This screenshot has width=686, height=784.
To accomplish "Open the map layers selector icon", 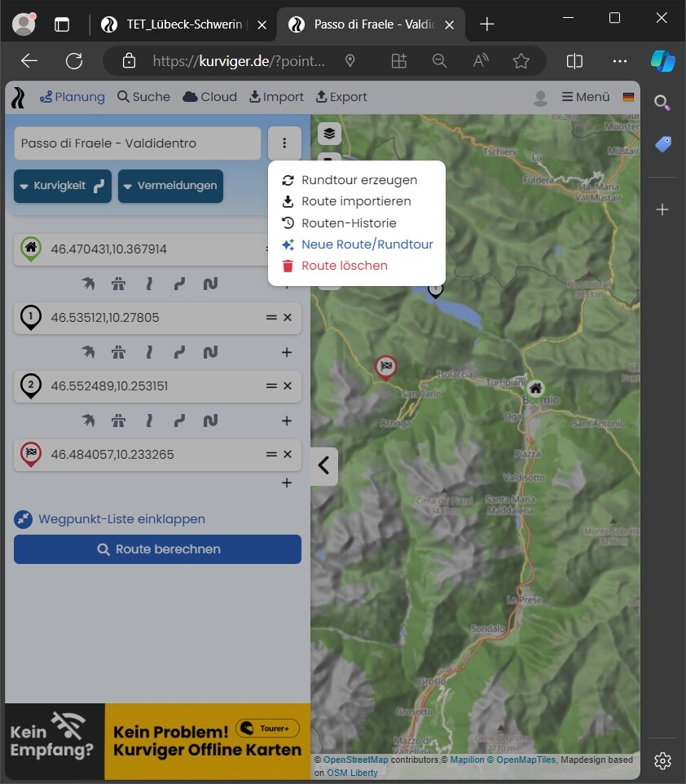I will (329, 133).
